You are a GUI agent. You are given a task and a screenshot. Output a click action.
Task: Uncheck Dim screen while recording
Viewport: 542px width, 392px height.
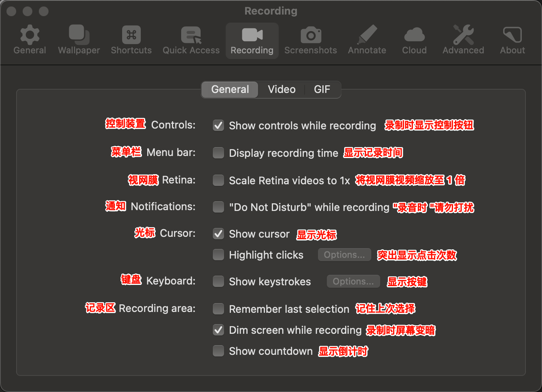(218, 330)
